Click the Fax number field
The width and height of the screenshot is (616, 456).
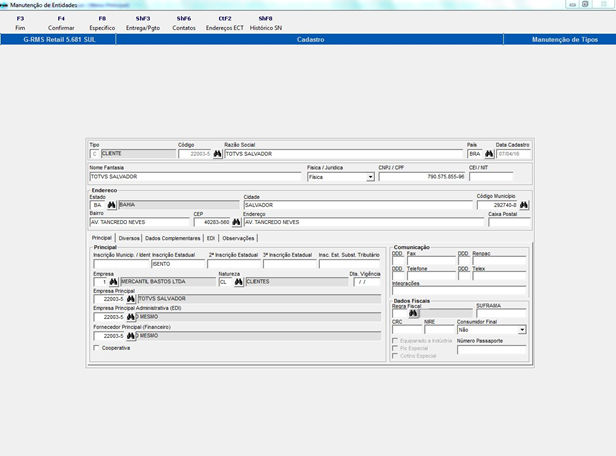coord(431,260)
